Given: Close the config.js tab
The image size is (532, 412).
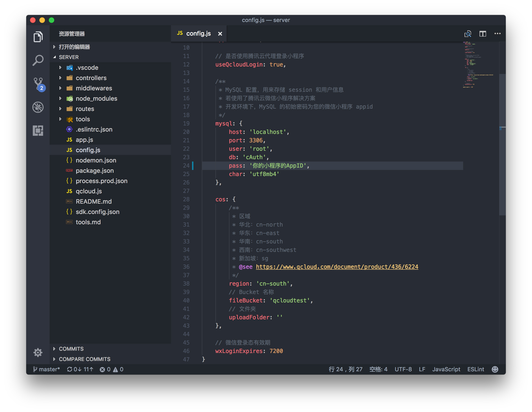Looking at the screenshot, I should tap(220, 34).
